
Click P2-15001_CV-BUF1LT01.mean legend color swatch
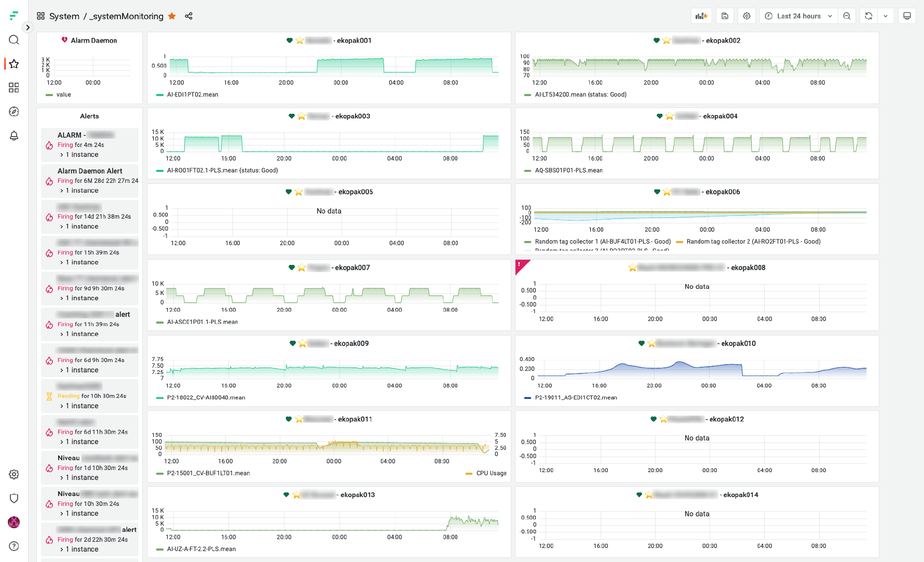pyautogui.click(x=160, y=474)
